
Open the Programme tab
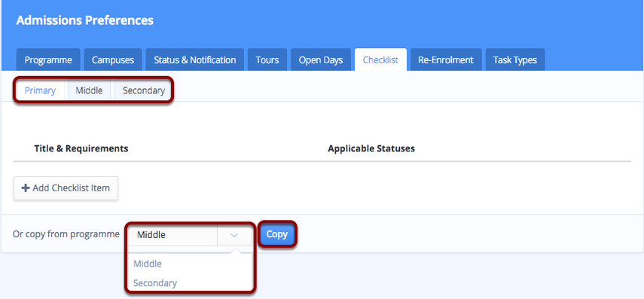click(48, 60)
